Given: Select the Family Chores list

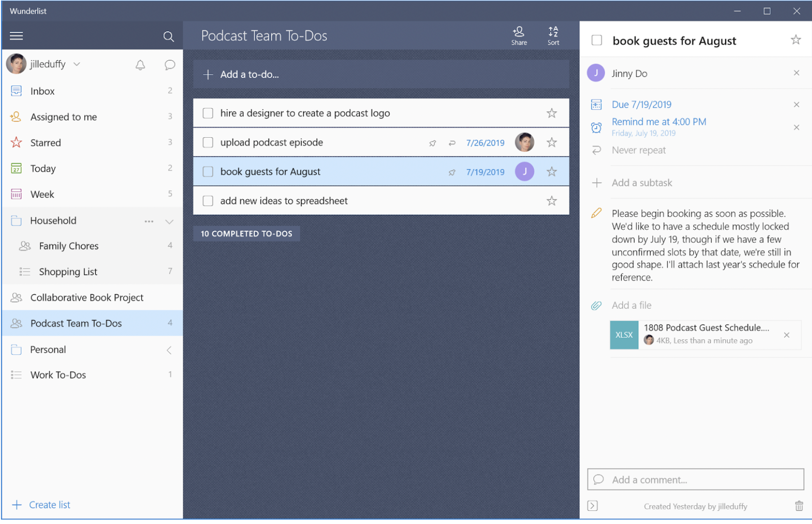Looking at the screenshot, I should tap(92, 246).
